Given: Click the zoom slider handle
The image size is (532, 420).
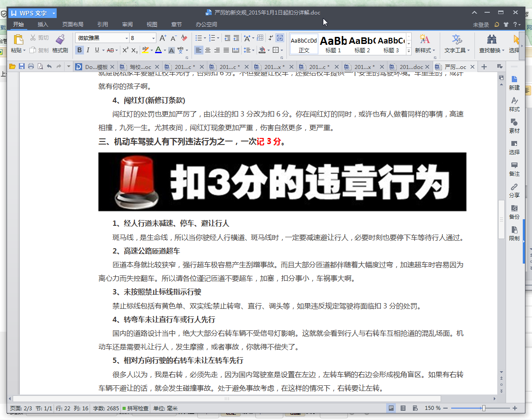Looking at the screenshot, I should (483, 408).
